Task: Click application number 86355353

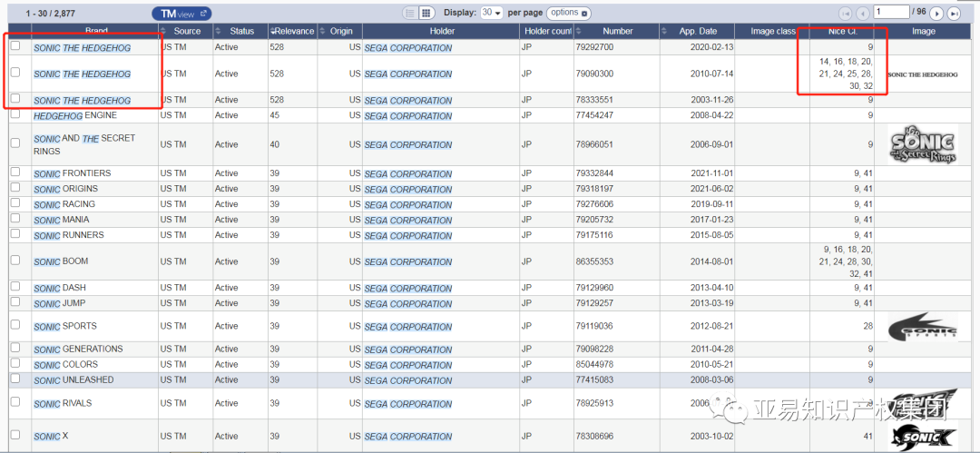Action: tap(594, 261)
